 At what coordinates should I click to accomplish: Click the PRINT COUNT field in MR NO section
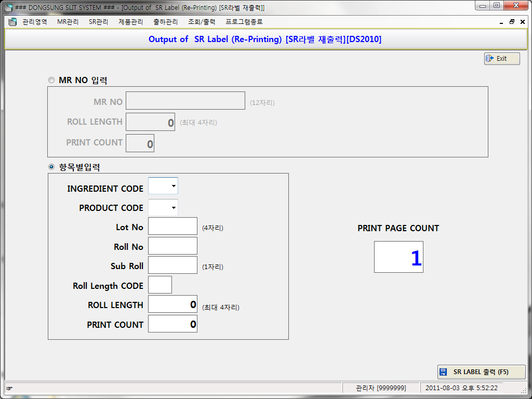140,143
